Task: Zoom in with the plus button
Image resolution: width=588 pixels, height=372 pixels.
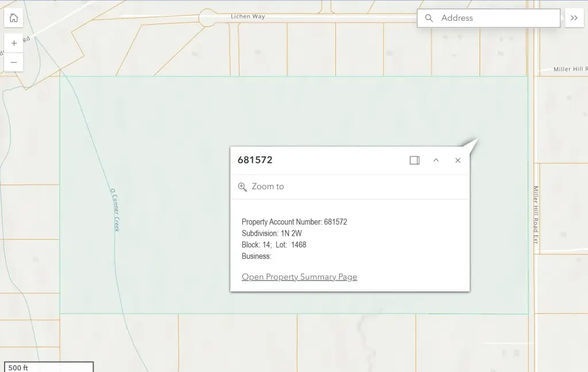Action: pos(14,43)
